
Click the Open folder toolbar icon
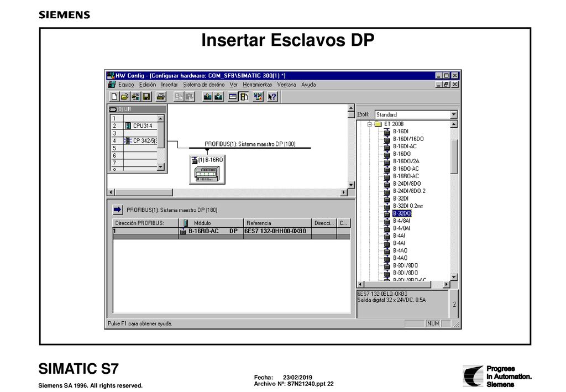click(125, 96)
